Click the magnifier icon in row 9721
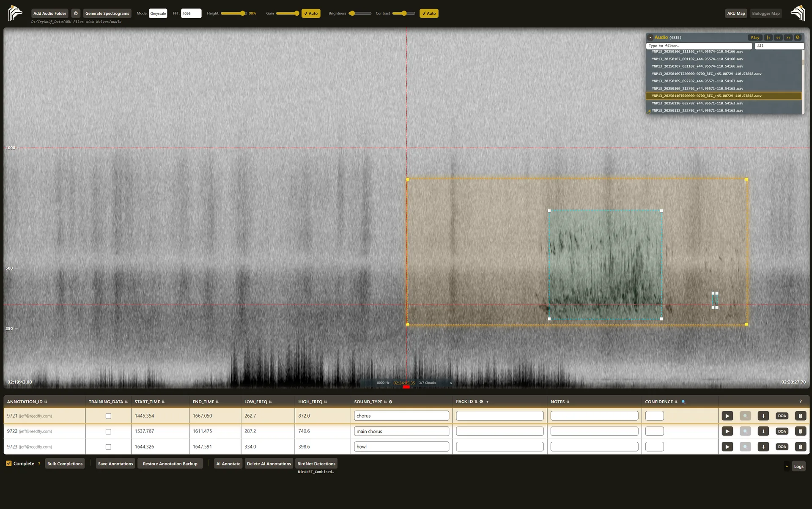Viewport: 812px width, 509px height. point(745,416)
